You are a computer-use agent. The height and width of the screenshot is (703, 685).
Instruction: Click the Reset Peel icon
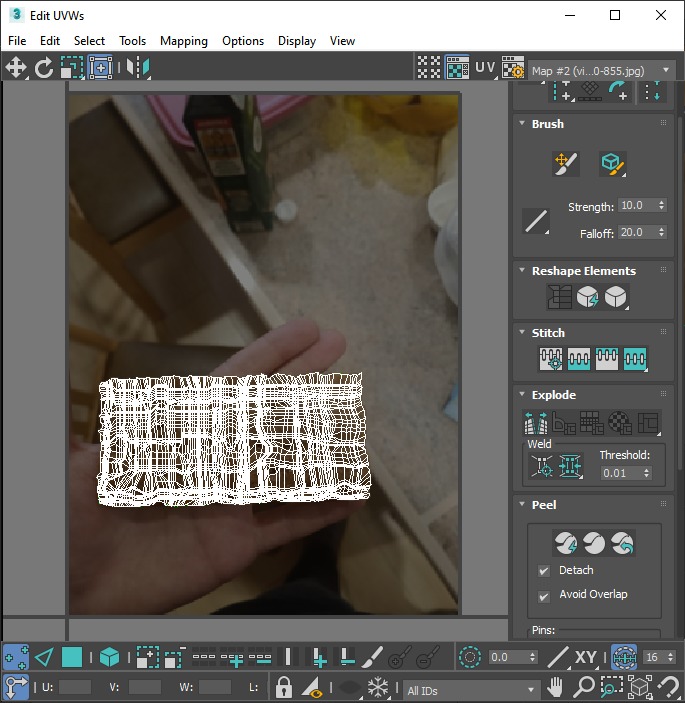(622, 544)
